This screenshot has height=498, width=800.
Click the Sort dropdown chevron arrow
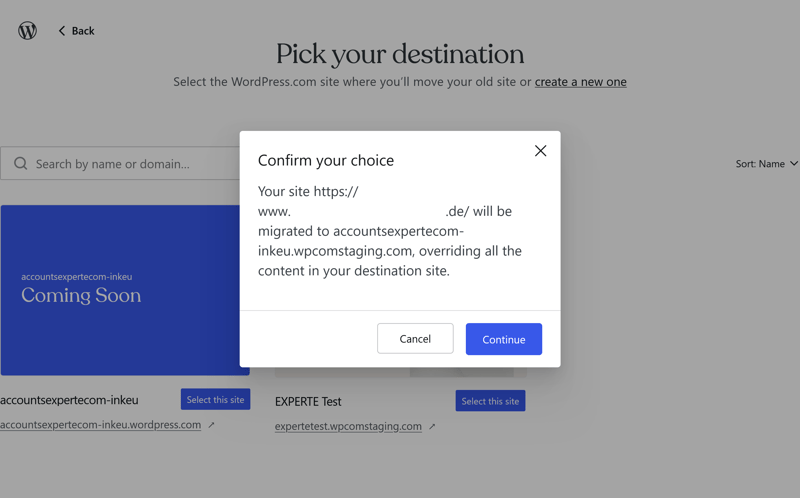click(x=793, y=163)
